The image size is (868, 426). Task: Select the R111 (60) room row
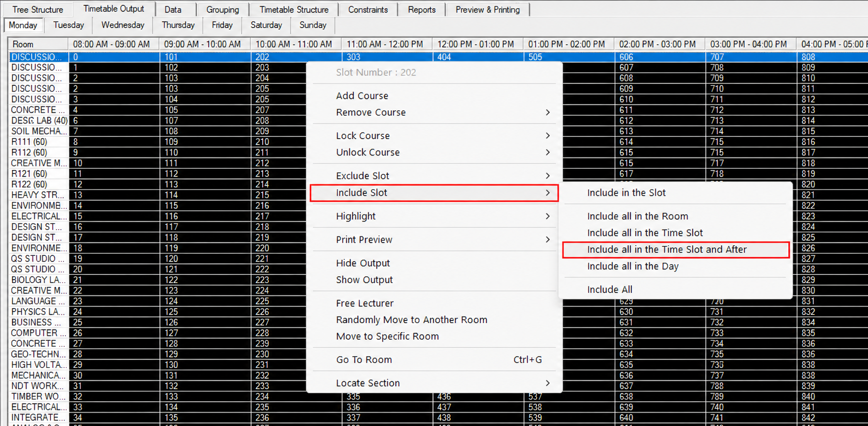pos(38,142)
